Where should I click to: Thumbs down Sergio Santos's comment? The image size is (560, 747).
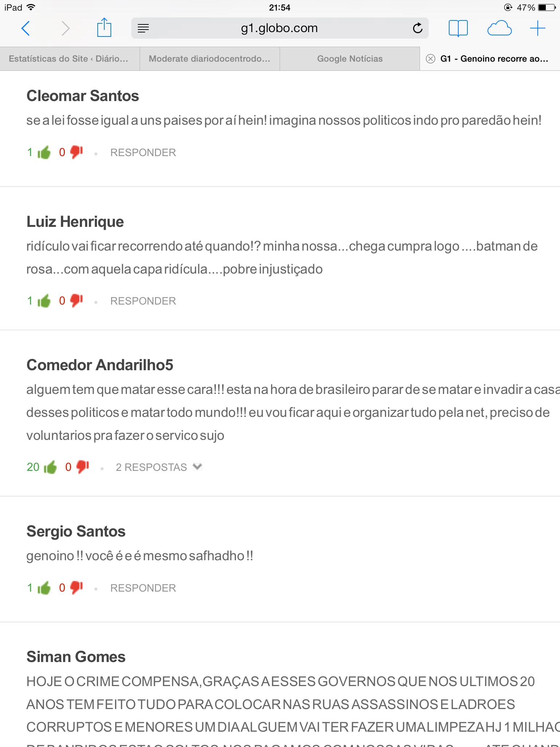coord(76,588)
